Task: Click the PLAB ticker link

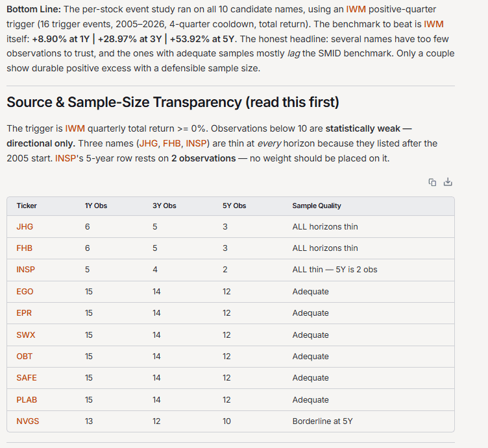Action: [x=27, y=400]
